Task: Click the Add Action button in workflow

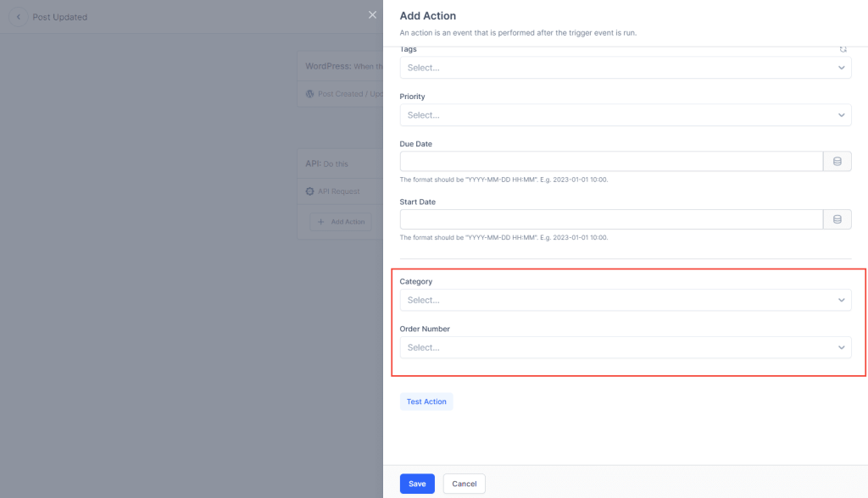Action: (341, 222)
